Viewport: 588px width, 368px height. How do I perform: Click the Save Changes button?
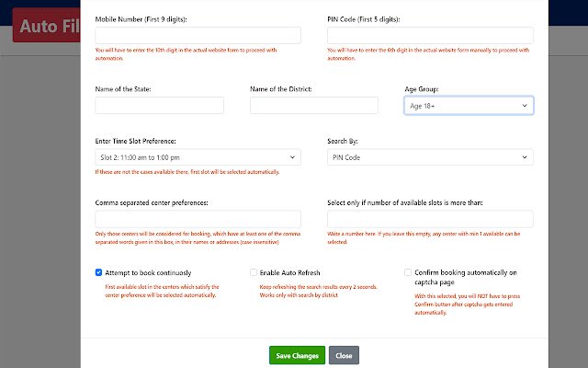click(x=297, y=355)
